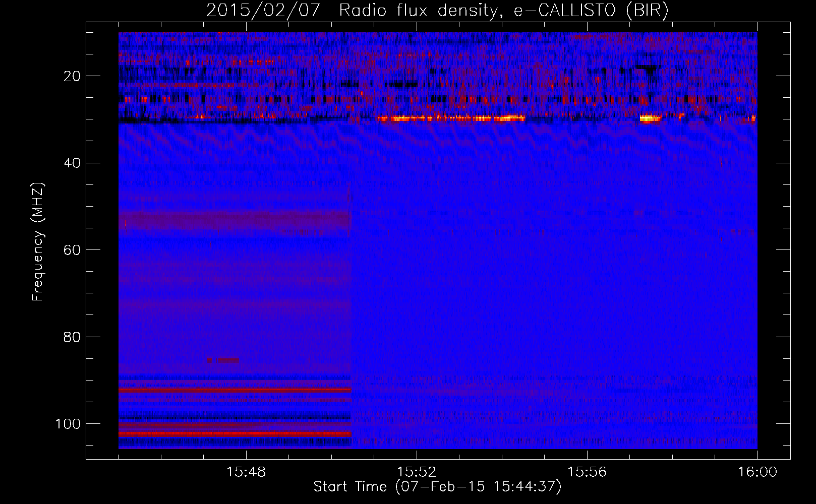Click the 'Frequency (MHZ)' axis label
Screen dimensions: 816x504
tap(38, 241)
